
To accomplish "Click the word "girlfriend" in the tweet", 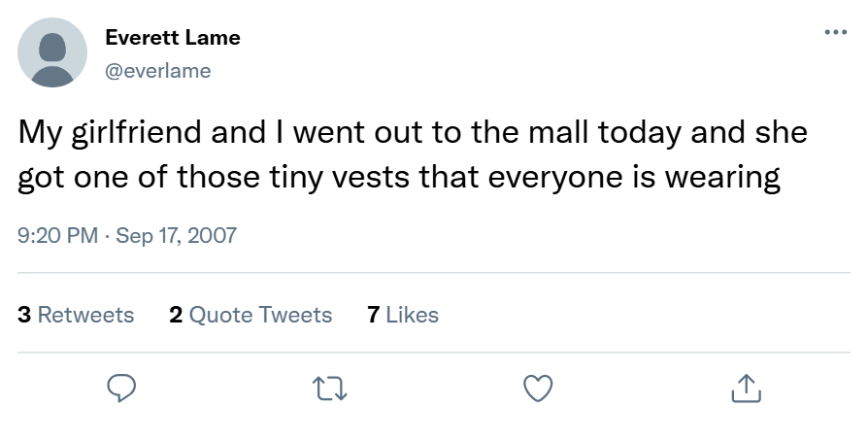I will pyautogui.click(x=138, y=132).
